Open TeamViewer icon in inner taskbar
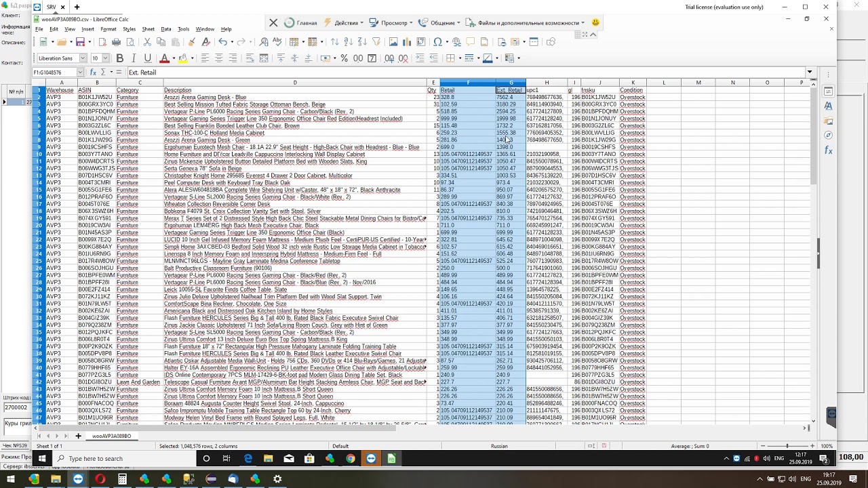868x488 pixels. [371, 458]
